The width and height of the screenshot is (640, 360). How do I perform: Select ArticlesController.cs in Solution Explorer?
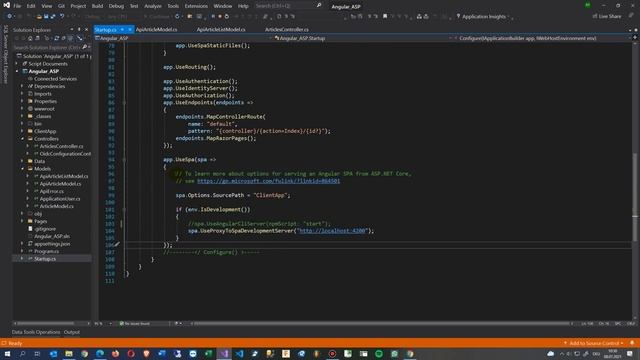pos(61,146)
